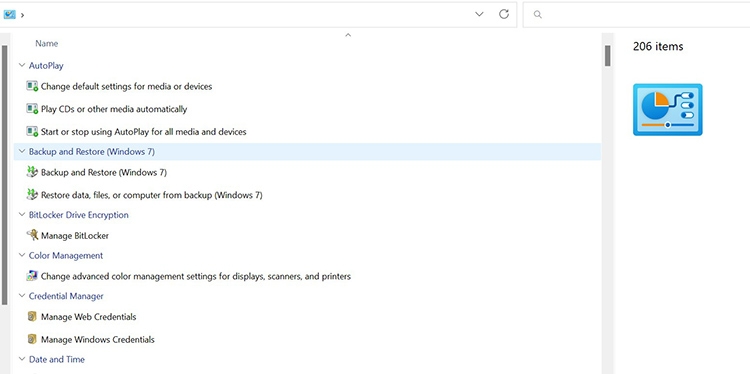Click the large Control Panel preview thumbnail
This screenshot has height=374, width=750.
pyautogui.click(x=668, y=110)
